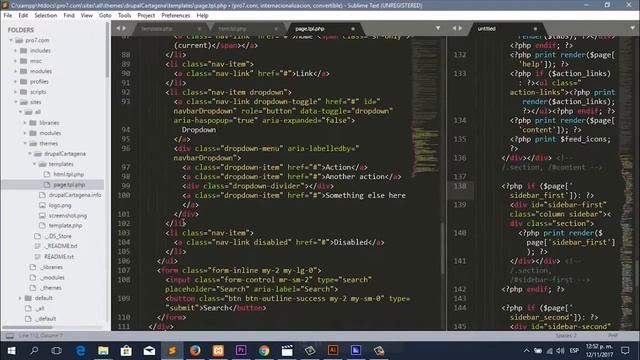Viewport: 640px width, 360px height.
Task: Click the sidebar horizontal scrollbar
Action: 28,327
